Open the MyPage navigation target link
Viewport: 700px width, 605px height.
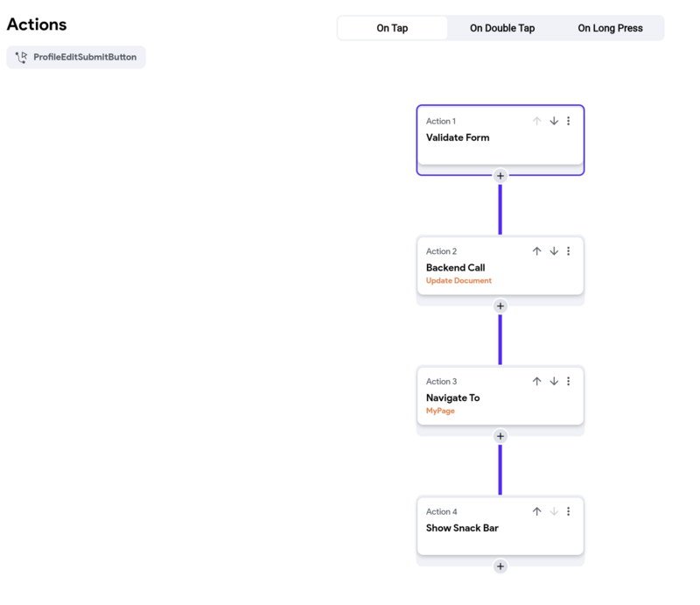440,411
